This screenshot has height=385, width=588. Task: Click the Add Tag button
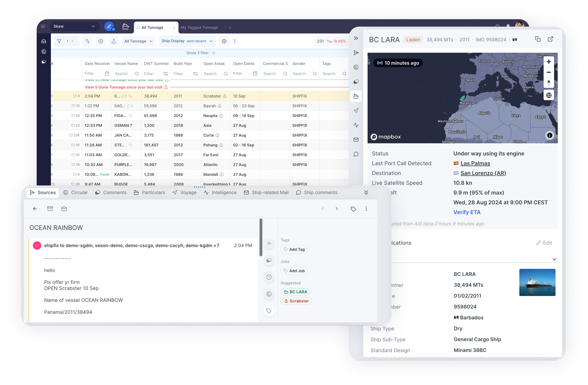click(x=294, y=249)
